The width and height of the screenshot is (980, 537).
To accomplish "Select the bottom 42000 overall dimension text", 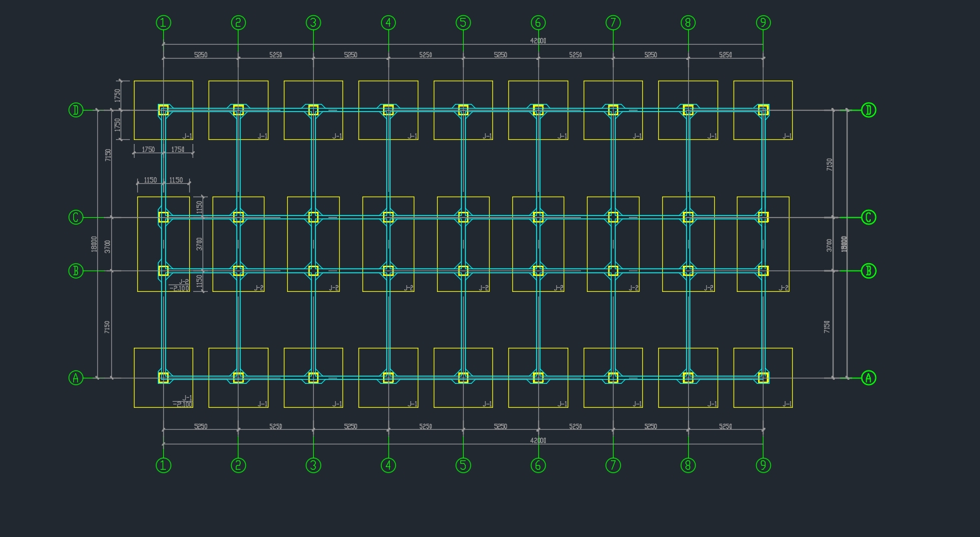I will [538, 440].
